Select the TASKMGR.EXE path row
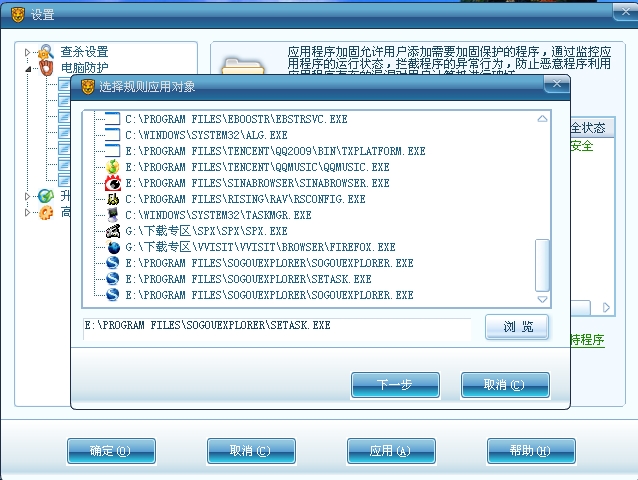Screen dimensions: 638x480 (x=218, y=215)
